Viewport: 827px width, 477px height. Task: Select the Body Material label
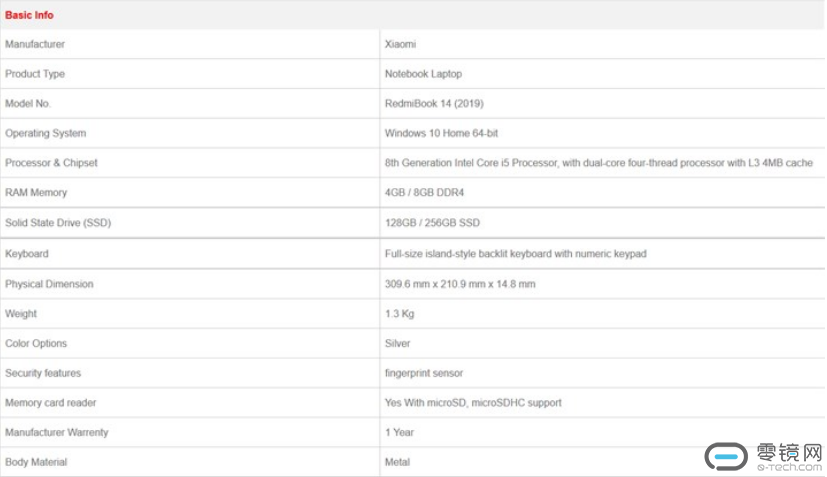[x=36, y=462]
